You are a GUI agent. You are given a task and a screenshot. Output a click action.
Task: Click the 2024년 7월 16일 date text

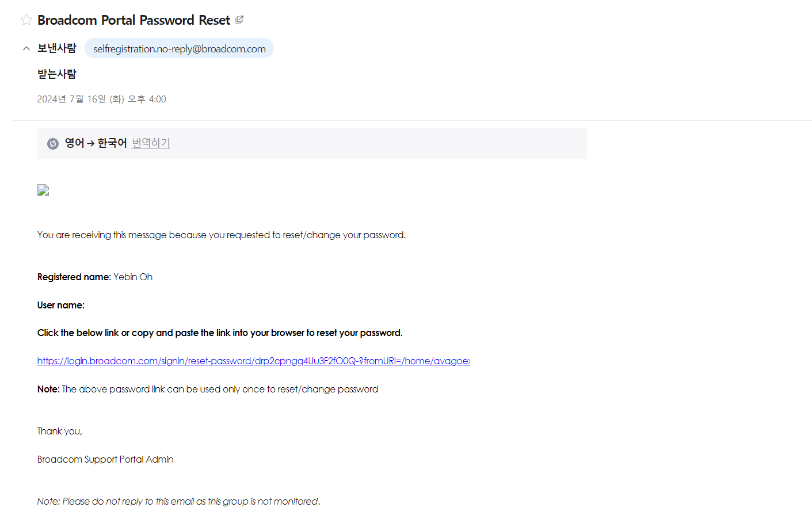click(101, 99)
